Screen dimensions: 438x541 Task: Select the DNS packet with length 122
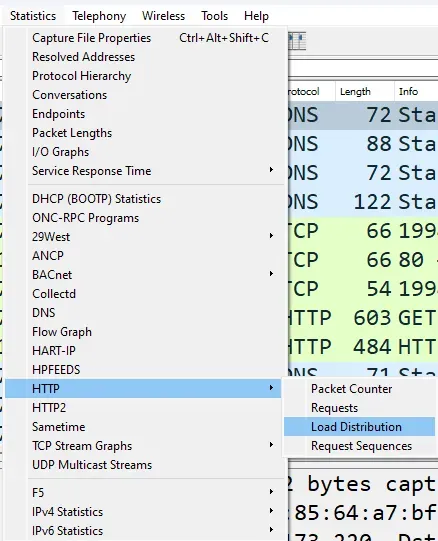[363, 202]
